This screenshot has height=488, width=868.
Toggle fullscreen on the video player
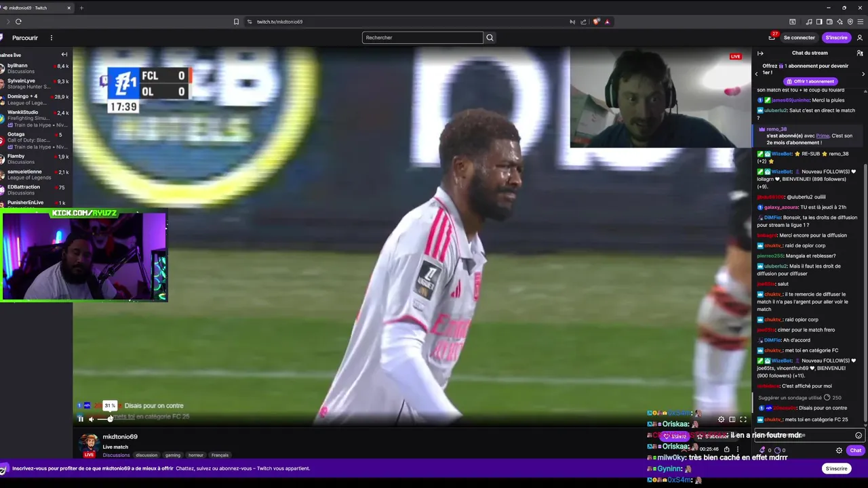pos(743,420)
